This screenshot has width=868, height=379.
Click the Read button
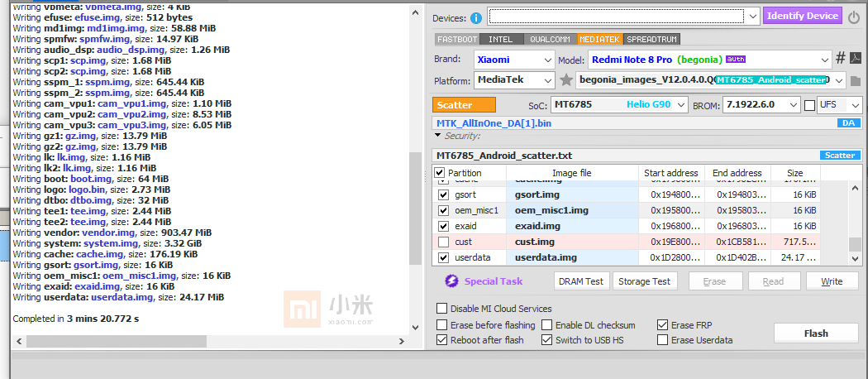[x=773, y=281]
